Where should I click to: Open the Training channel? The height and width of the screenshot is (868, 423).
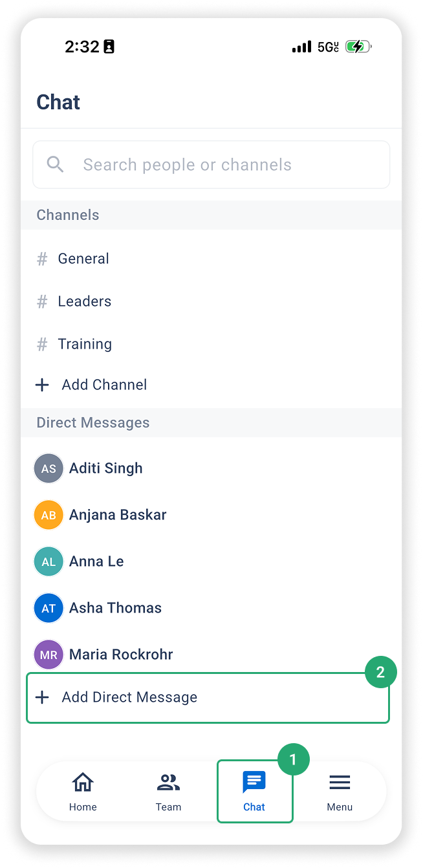(211, 344)
